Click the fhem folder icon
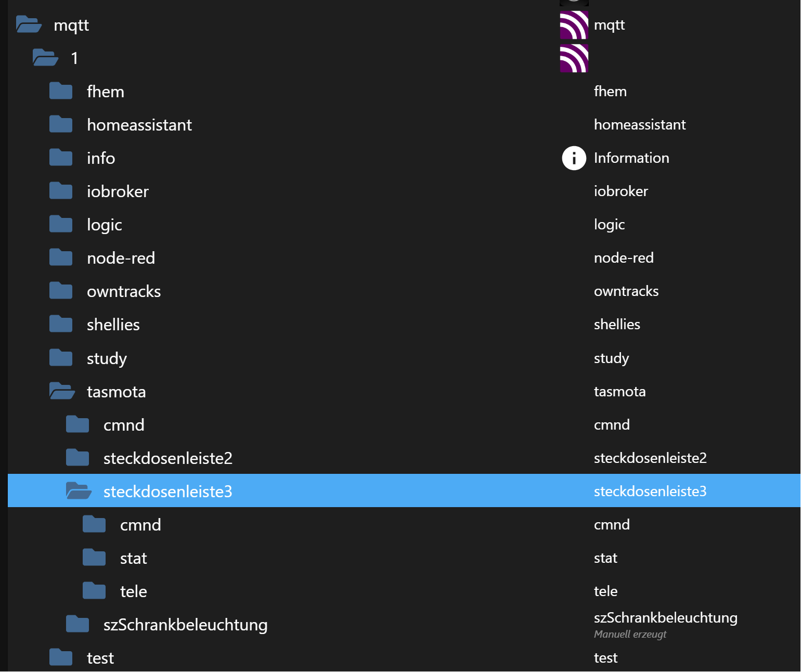 (61, 92)
